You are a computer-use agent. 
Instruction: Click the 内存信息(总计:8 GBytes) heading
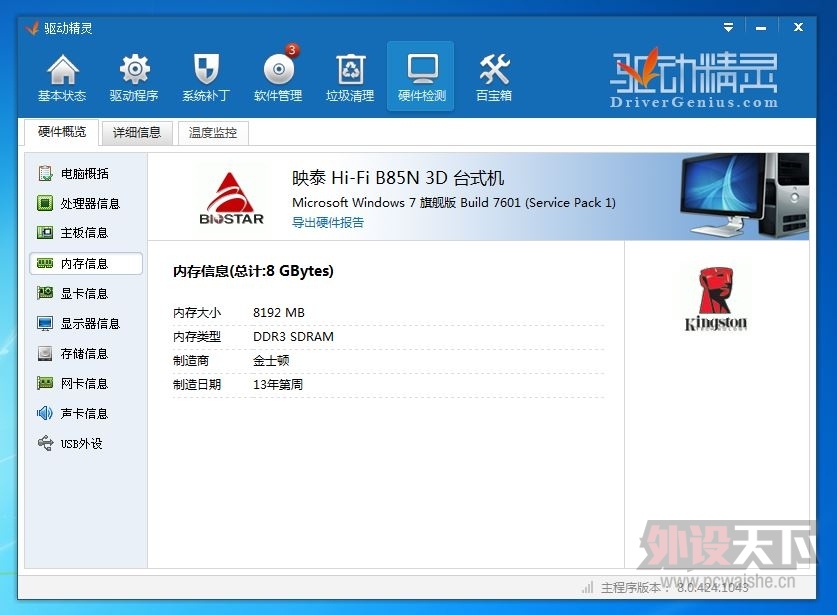point(253,271)
